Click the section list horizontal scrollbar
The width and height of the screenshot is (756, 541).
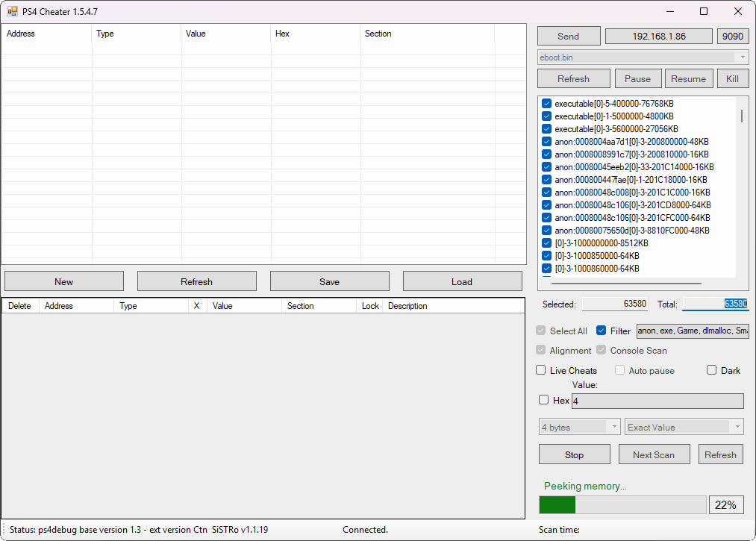click(x=625, y=284)
